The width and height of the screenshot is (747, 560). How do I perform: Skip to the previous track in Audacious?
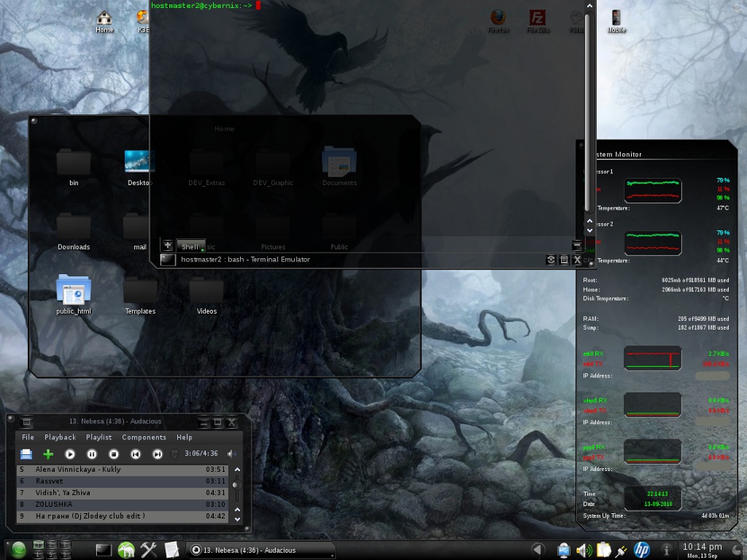click(136, 454)
